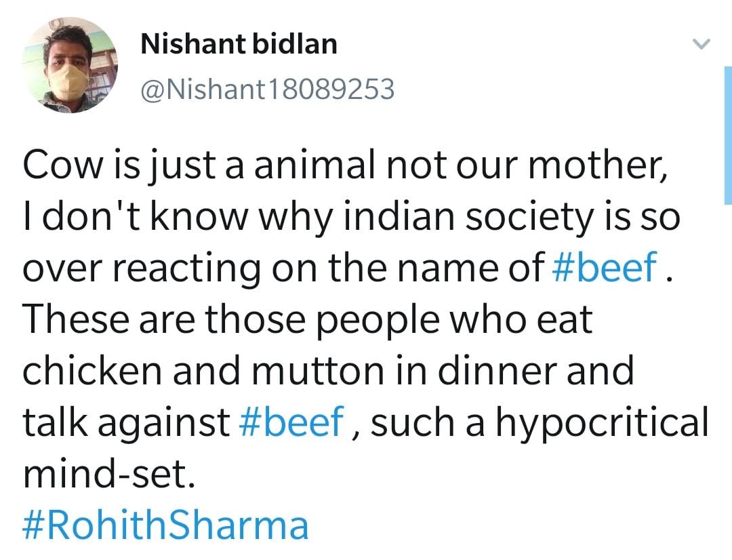Click the word 'mind-set.' in the tweet
The image size is (732, 560).
[x=108, y=474]
